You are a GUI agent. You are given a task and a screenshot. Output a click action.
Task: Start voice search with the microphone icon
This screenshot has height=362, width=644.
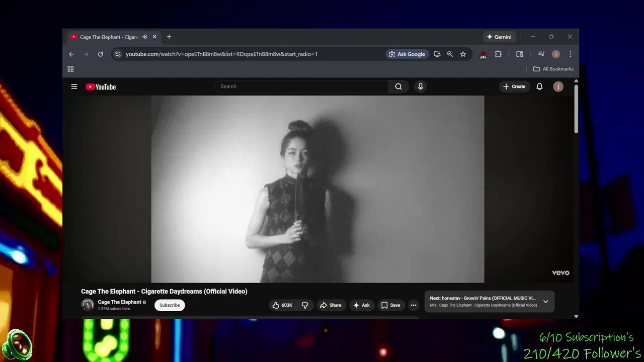pos(421,86)
